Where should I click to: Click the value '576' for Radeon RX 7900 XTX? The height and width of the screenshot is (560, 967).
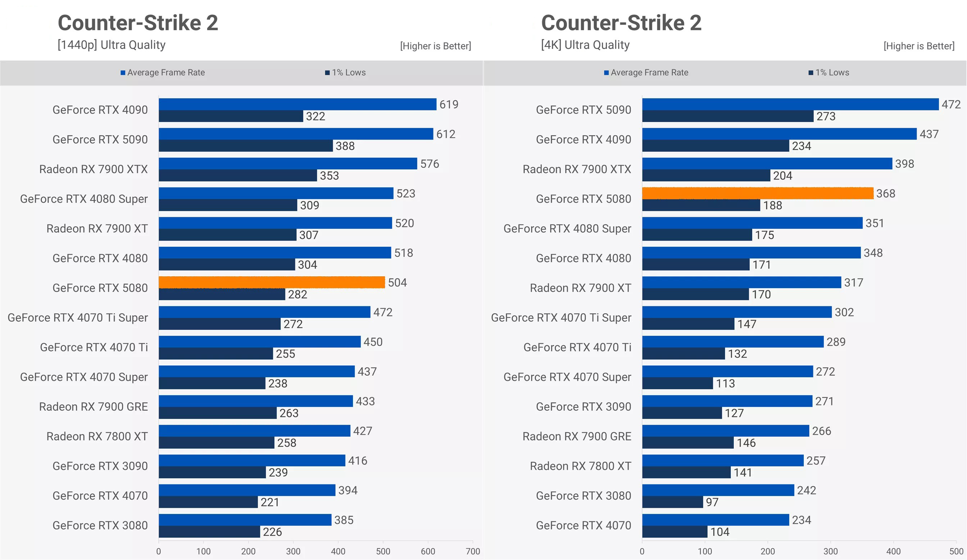[430, 164]
